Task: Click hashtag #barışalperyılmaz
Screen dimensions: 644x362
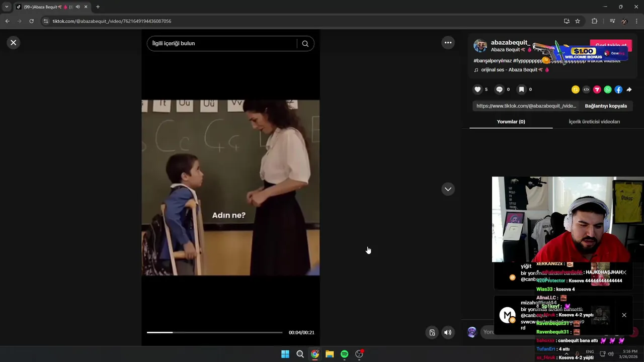Action: 493,61
